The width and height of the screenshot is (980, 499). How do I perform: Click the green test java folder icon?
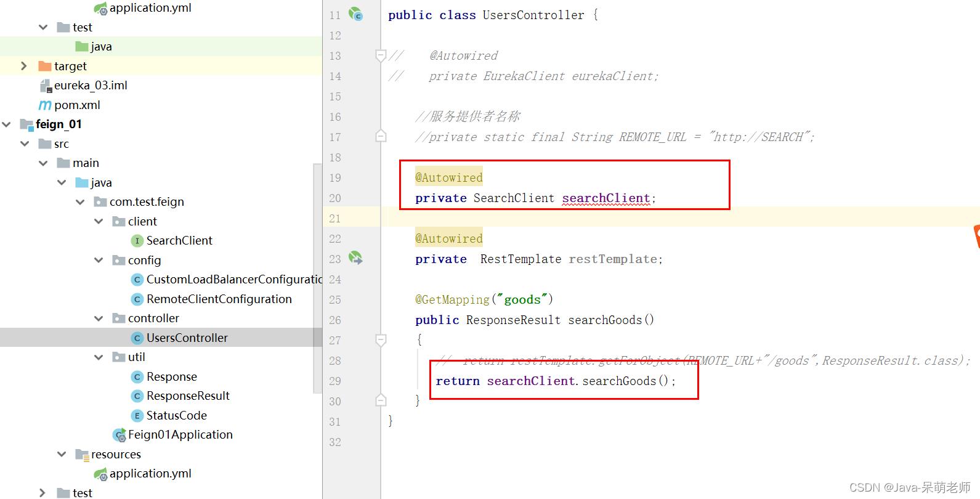[x=82, y=47]
